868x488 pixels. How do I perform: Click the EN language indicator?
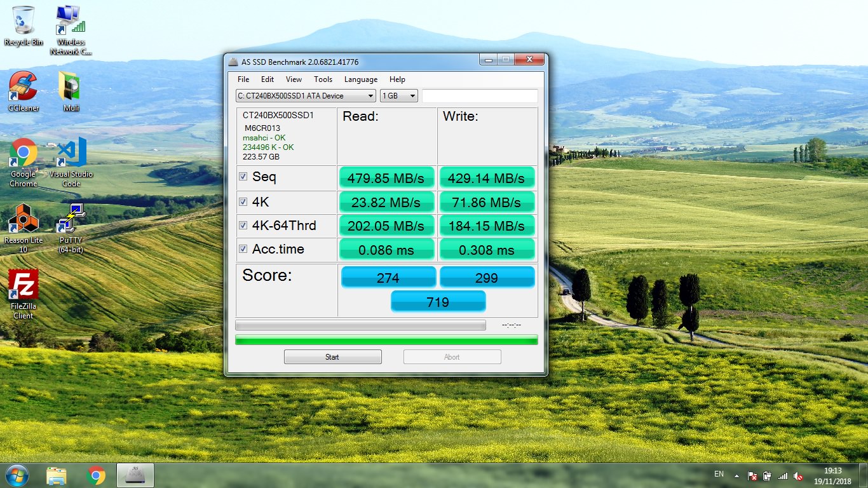[x=719, y=474]
